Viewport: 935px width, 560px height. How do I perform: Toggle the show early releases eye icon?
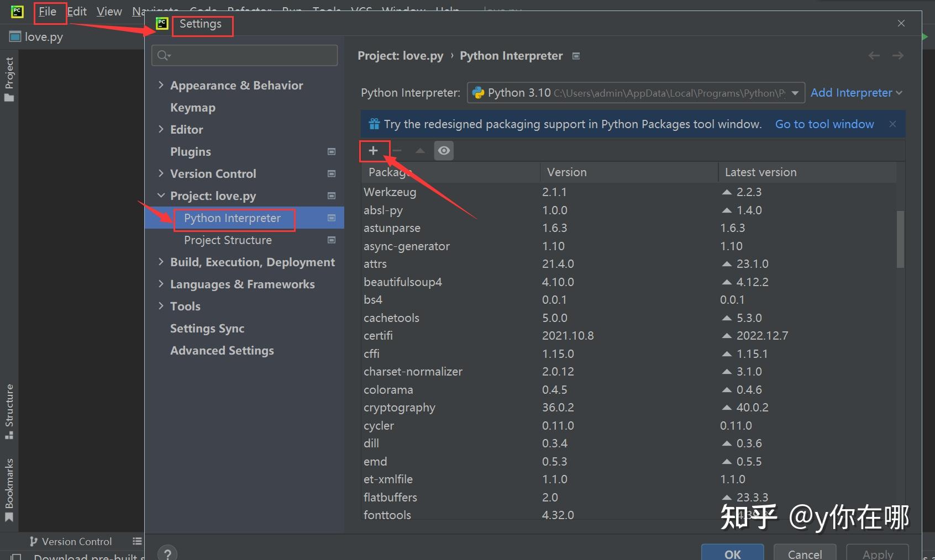(x=444, y=150)
